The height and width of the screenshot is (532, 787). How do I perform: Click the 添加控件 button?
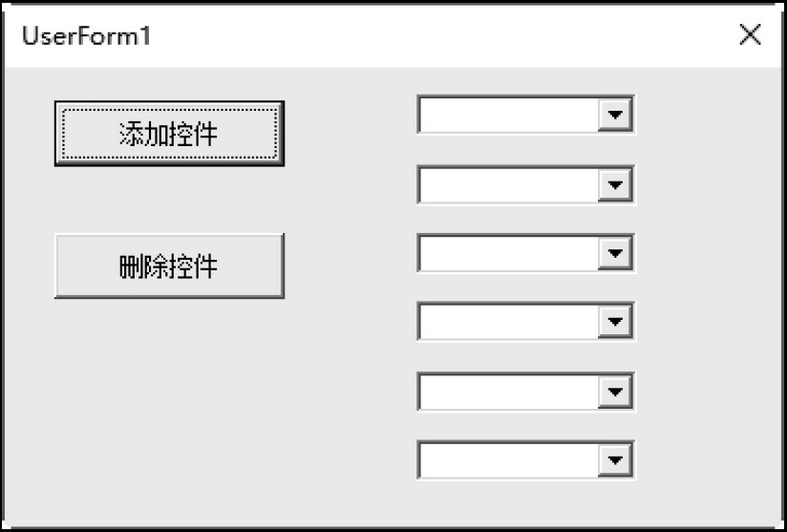[169, 134]
